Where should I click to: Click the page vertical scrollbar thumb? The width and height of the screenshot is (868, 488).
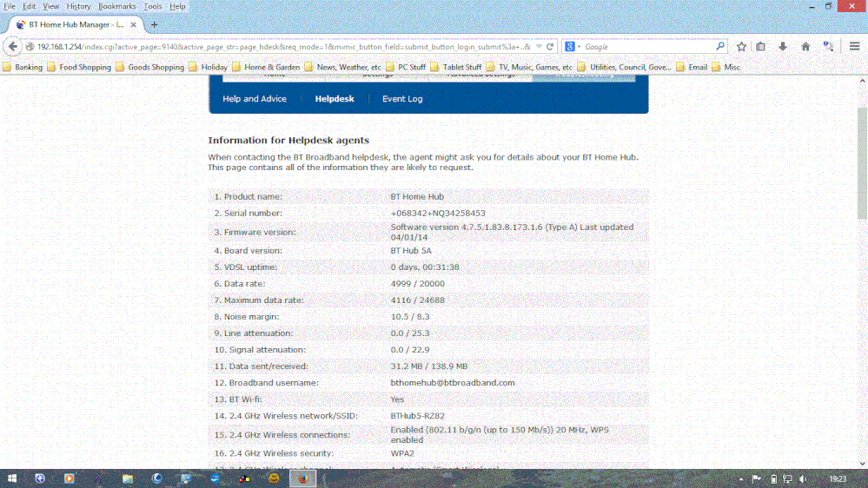click(862, 163)
